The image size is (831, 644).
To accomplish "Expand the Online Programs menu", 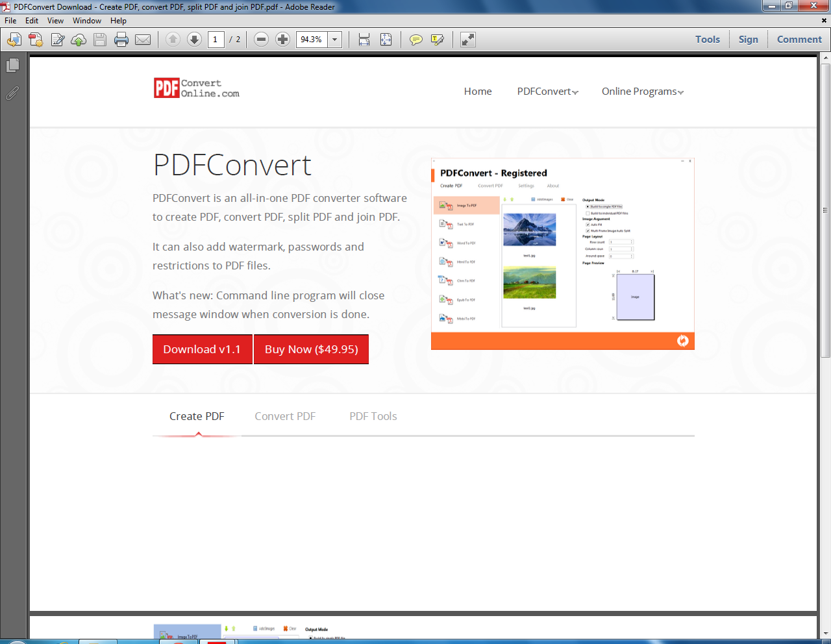I will click(x=641, y=91).
